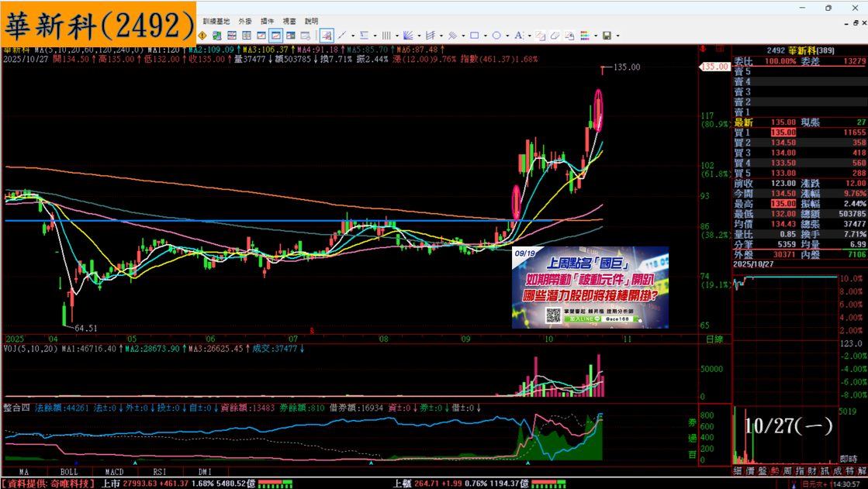
Task: Expand the color palette dropdown arrow
Action: 597,36
